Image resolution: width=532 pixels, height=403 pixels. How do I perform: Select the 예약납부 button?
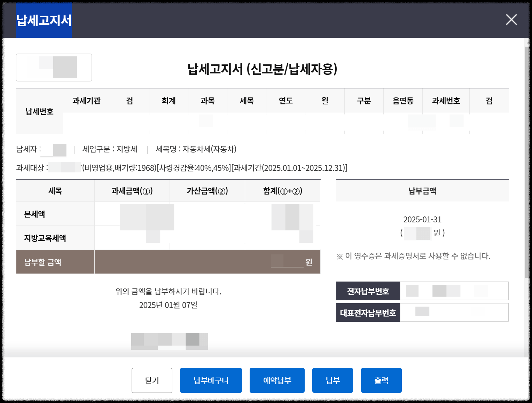(x=277, y=380)
